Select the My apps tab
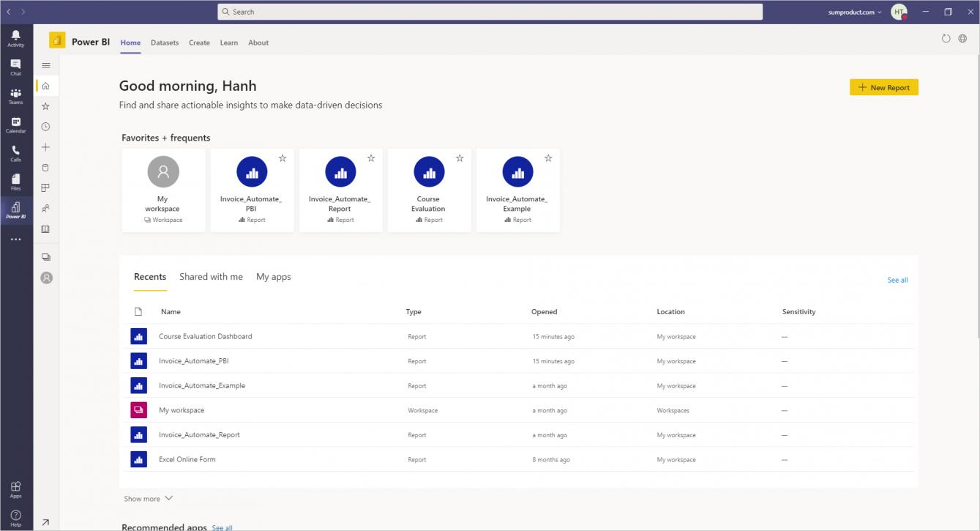 [x=274, y=277]
